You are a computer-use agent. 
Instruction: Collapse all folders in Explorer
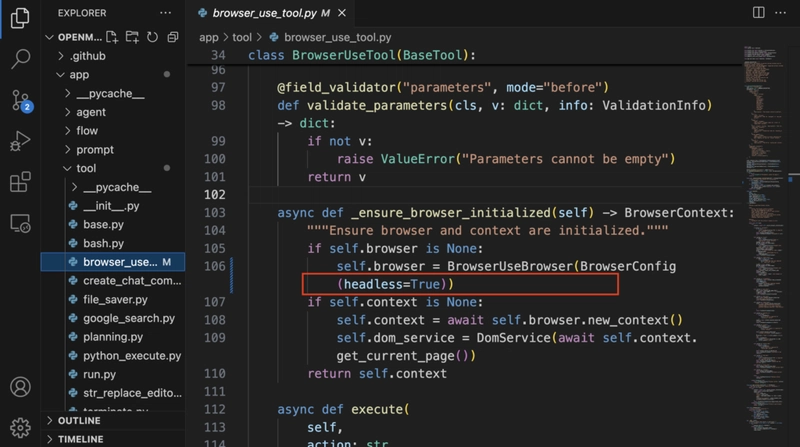(173, 37)
